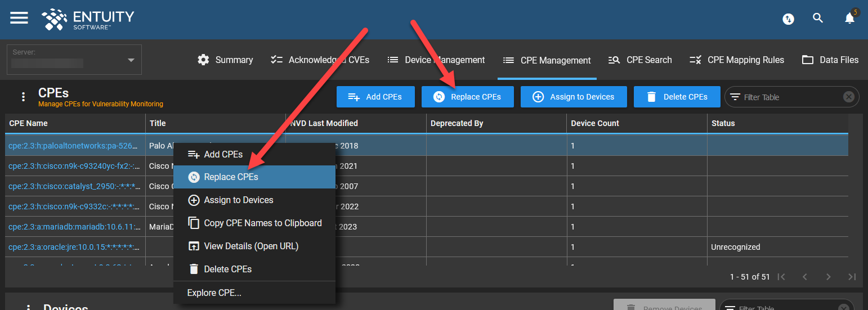
Task: Expand the Server dropdown
Action: pyautogui.click(x=74, y=60)
